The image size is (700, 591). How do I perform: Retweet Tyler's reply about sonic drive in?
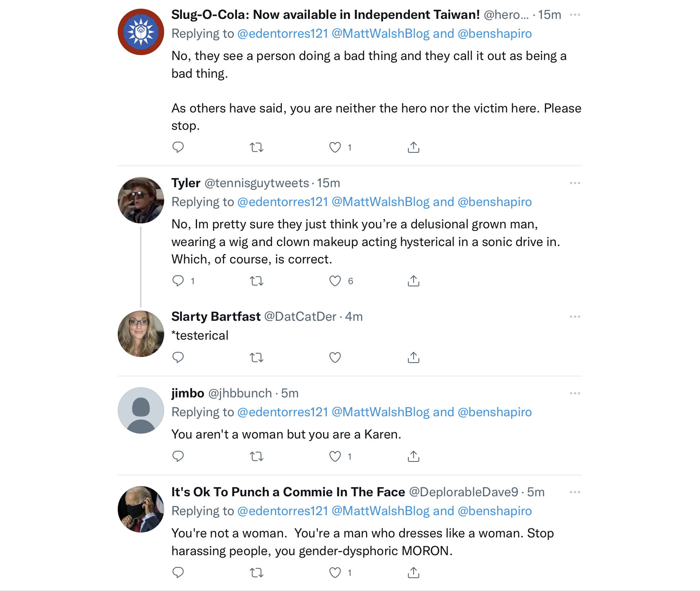[257, 281]
